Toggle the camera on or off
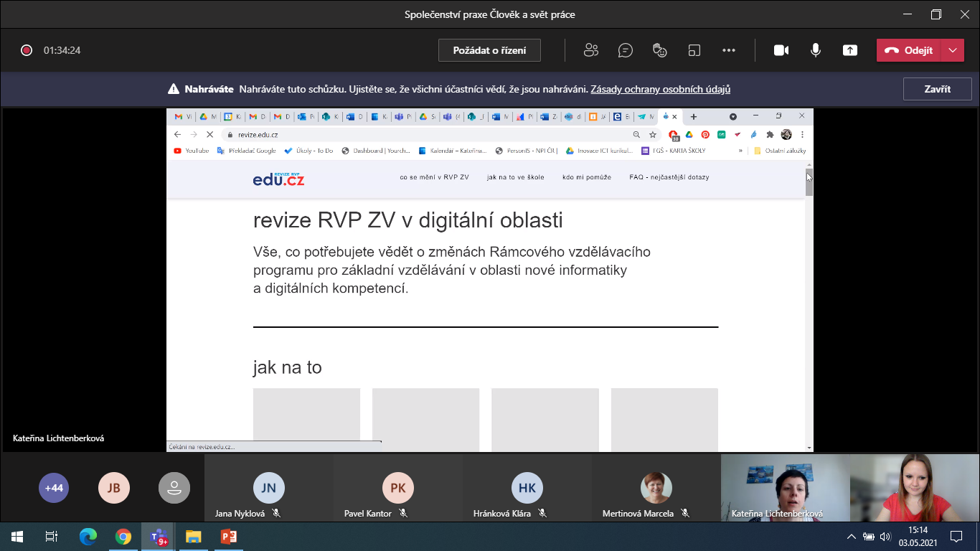Image resolution: width=980 pixels, height=551 pixels. pyautogui.click(x=781, y=50)
